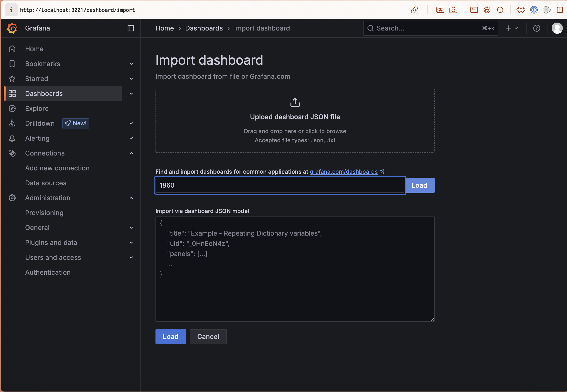
Task: Open Home in the sidebar
Action: pyautogui.click(x=34, y=49)
